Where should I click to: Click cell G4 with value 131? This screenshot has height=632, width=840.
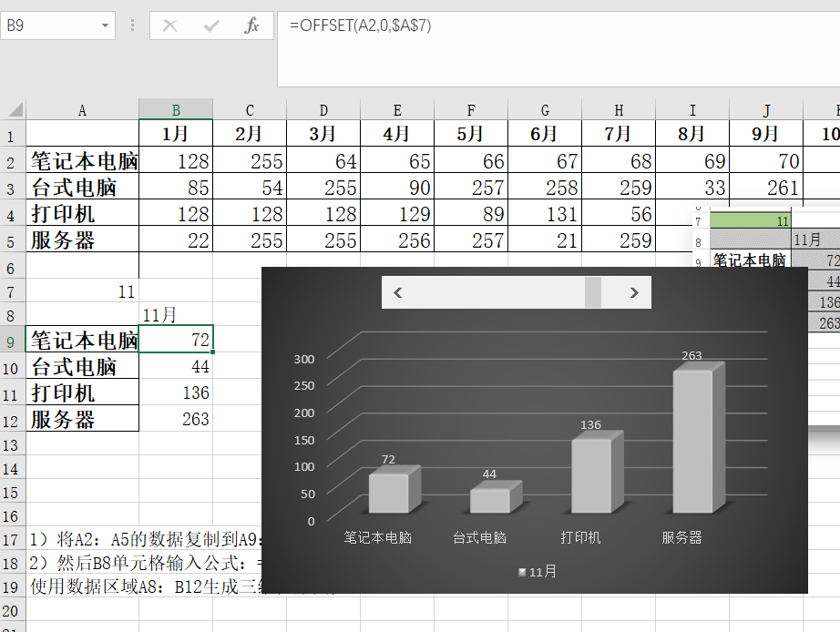pyautogui.click(x=544, y=213)
